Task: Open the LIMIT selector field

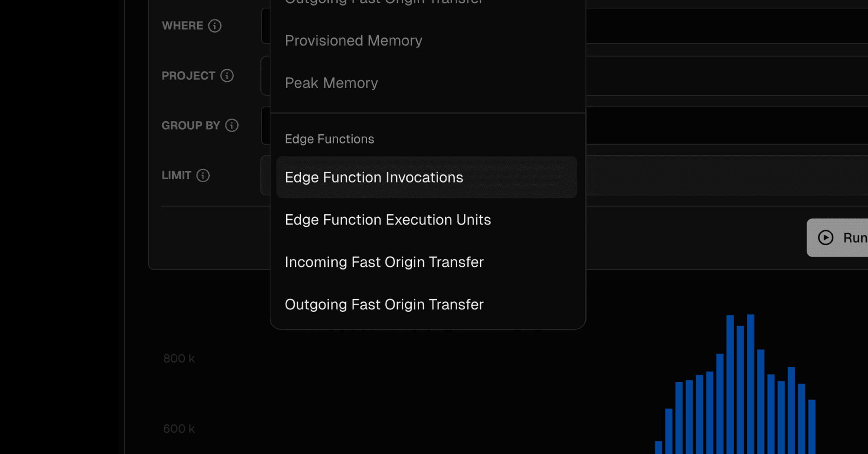Action: coord(723,175)
